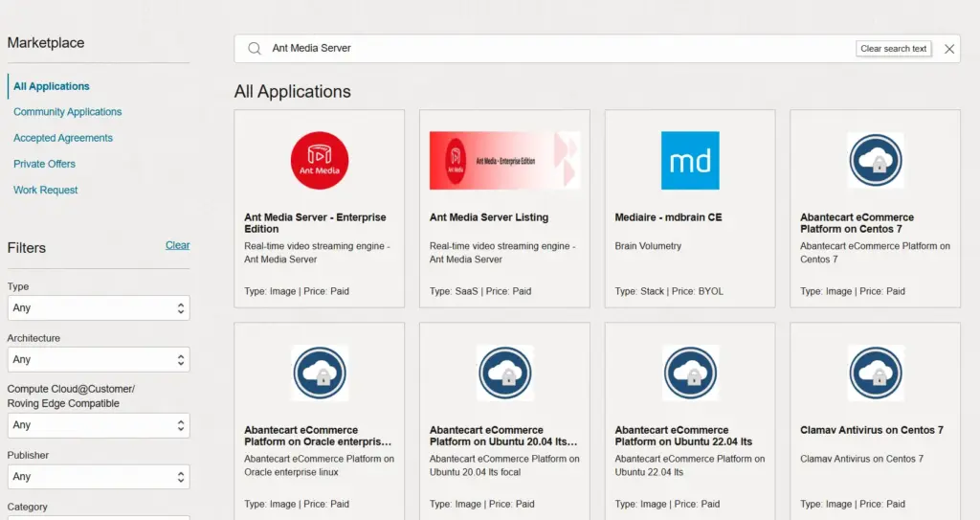The height and width of the screenshot is (520, 980).
Task: Click the Marketplace heading
Action: point(46,42)
